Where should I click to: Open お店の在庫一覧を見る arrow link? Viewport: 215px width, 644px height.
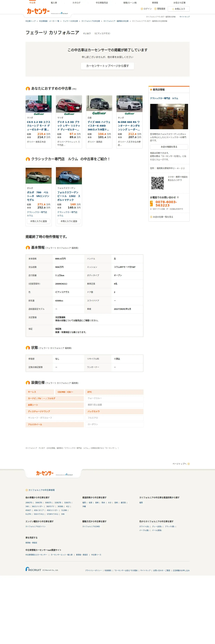click(x=161, y=217)
